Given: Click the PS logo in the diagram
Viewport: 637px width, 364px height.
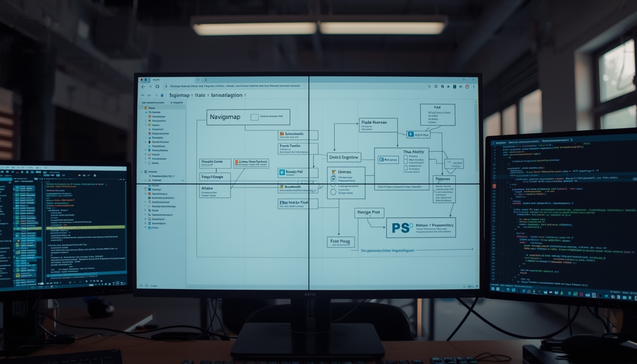Looking at the screenshot, I should click(x=400, y=228).
